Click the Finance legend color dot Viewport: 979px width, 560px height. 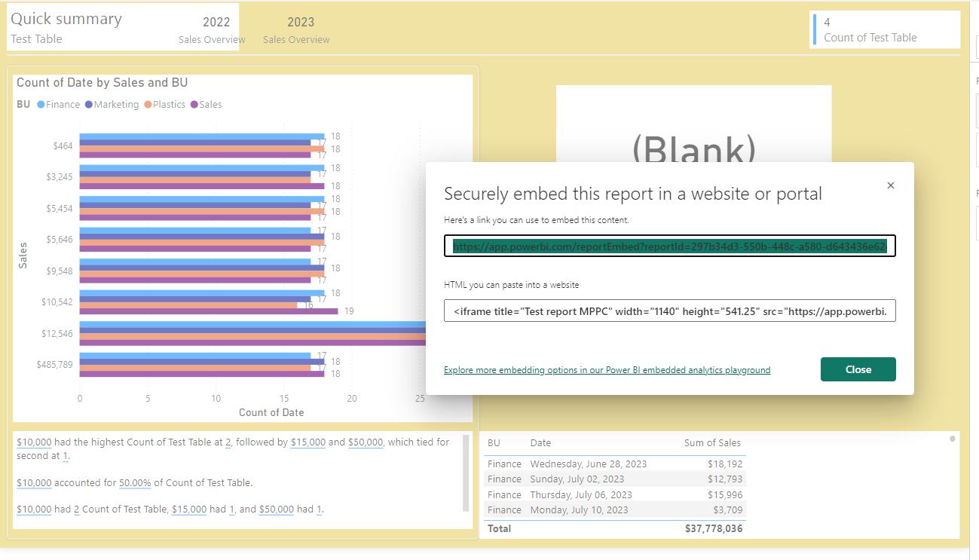[41, 105]
